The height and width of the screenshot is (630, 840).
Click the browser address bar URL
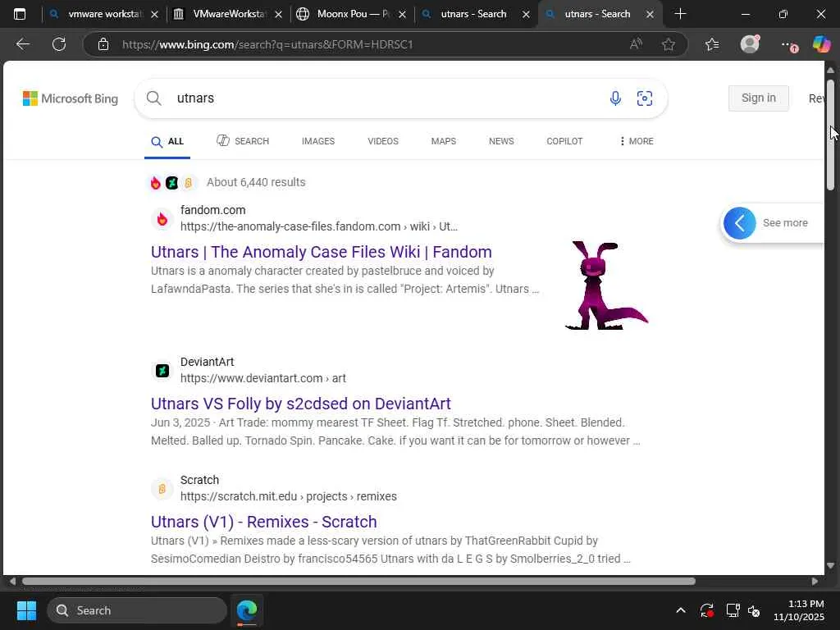point(267,44)
